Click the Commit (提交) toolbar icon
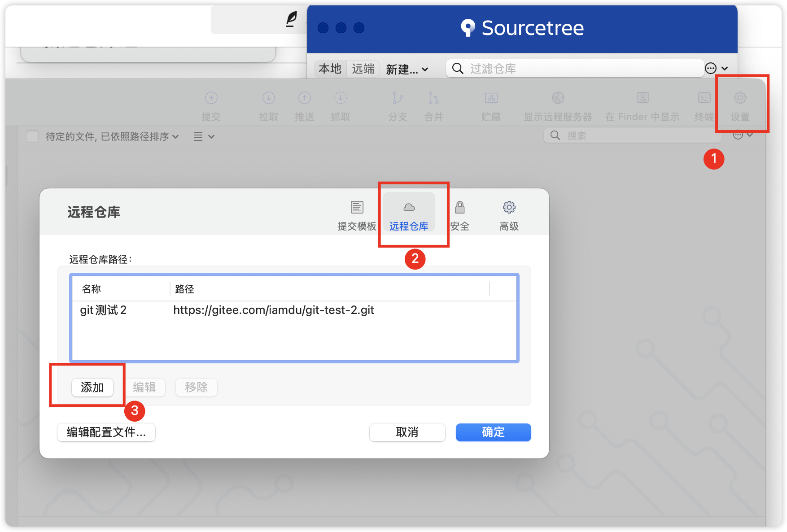This screenshot has width=787, height=532. 211,98
